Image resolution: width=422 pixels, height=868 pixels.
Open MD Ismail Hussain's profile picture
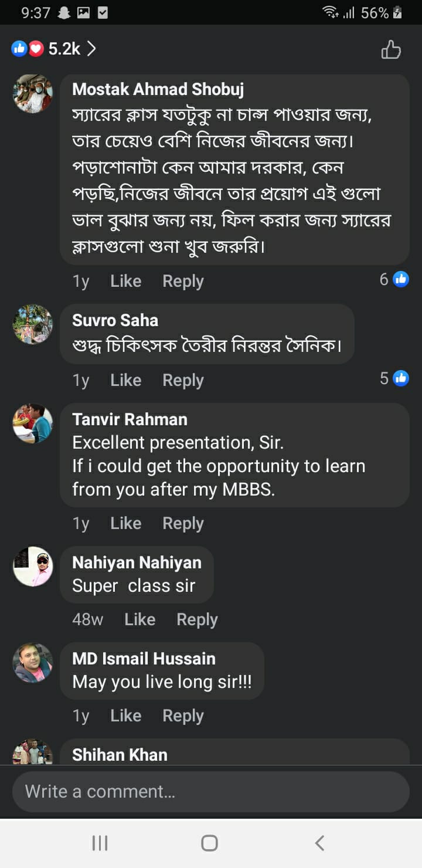pos(33,663)
